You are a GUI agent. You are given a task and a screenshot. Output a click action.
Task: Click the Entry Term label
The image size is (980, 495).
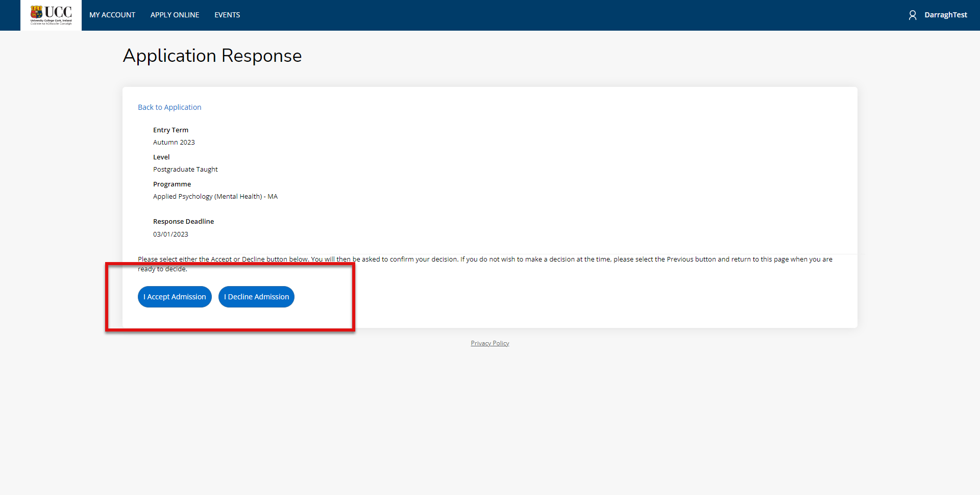click(170, 130)
